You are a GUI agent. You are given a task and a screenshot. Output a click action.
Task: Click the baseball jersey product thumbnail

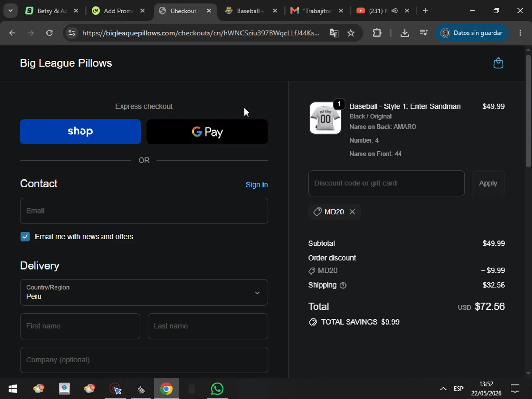pos(325,118)
